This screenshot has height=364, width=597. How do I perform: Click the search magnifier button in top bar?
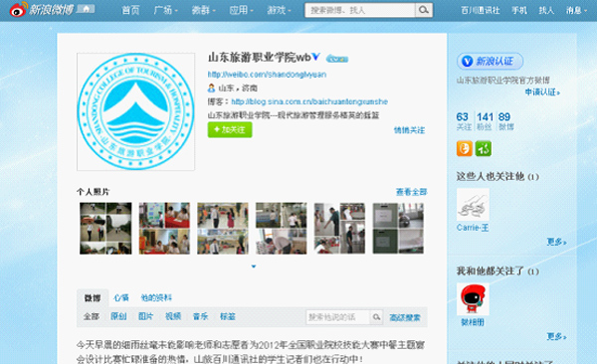pyautogui.click(x=424, y=10)
